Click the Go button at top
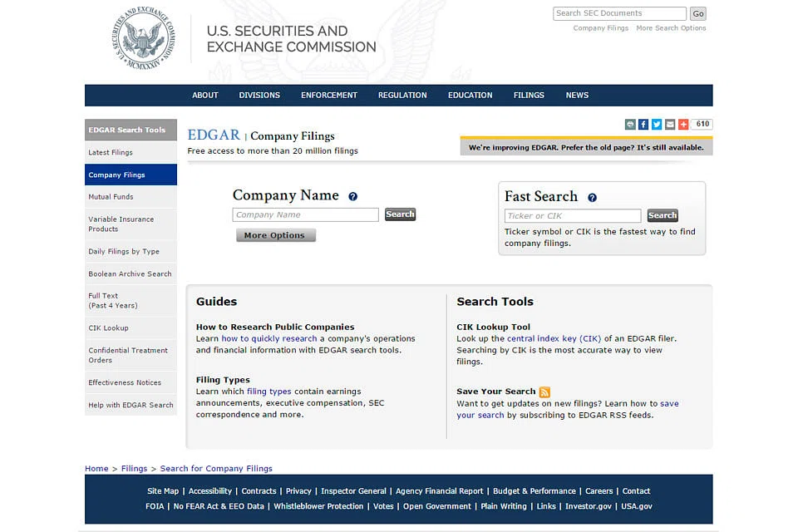 (x=698, y=13)
